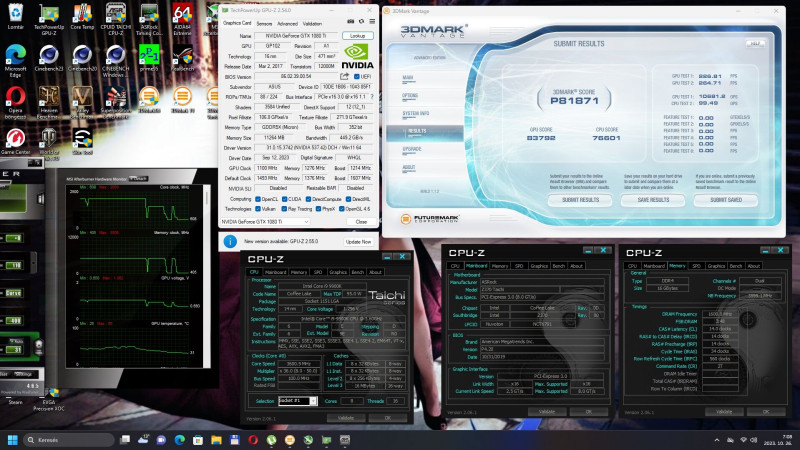Viewport: 800px width, 450px height.
Task: Click Submit Saved in 3DMark Vantage
Action: click(726, 200)
